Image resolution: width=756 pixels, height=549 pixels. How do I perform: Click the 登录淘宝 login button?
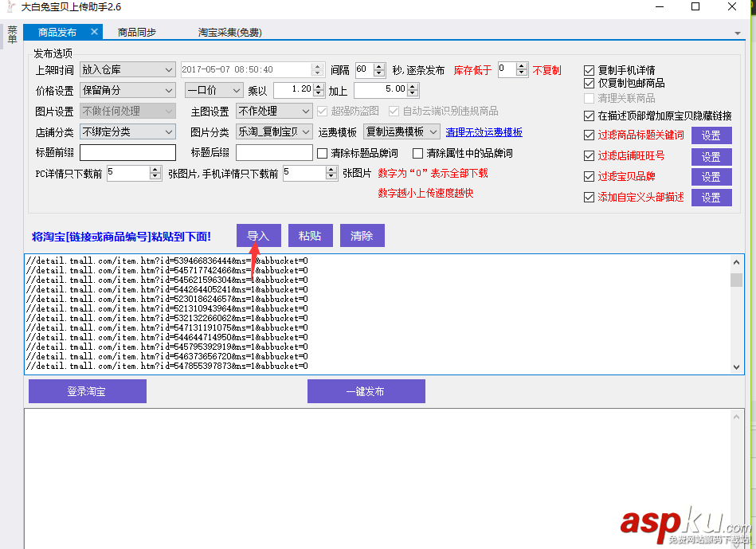[x=87, y=390]
